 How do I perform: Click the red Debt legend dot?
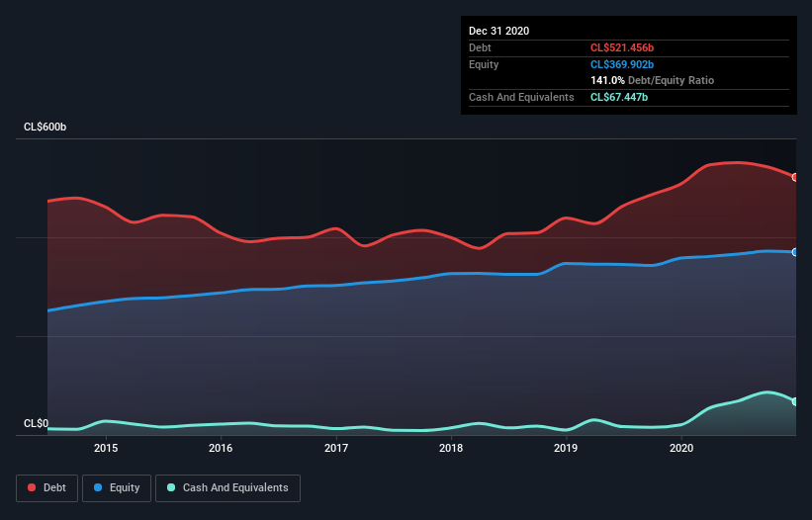(x=32, y=487)
